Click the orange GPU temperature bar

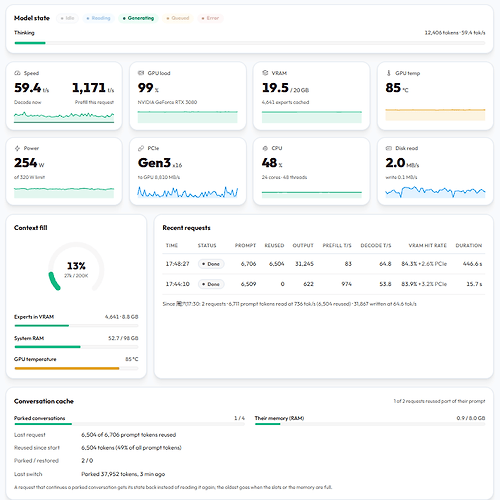coord(76,368)
